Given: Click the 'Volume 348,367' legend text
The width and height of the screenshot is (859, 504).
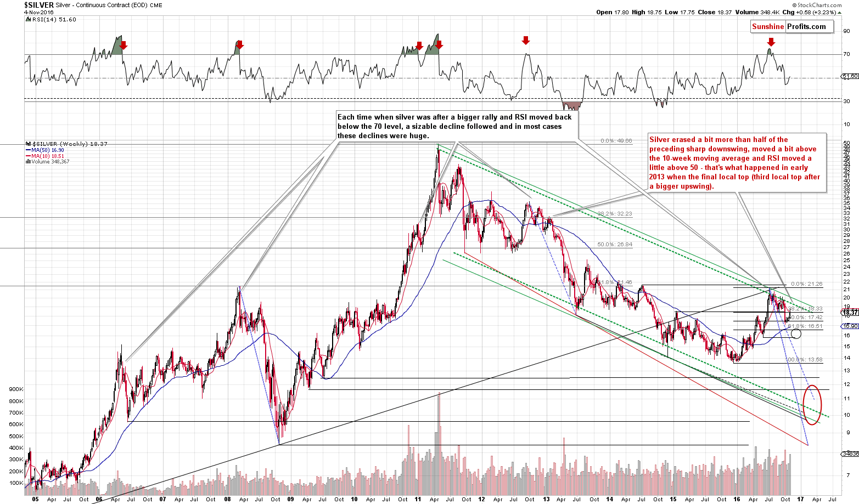Looking at the screenshot, I should coord(49,162).
